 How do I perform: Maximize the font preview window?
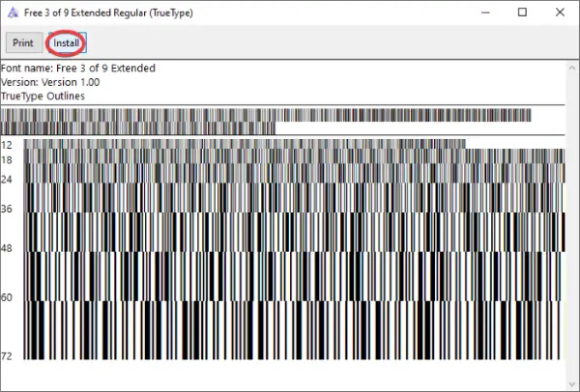522,13
